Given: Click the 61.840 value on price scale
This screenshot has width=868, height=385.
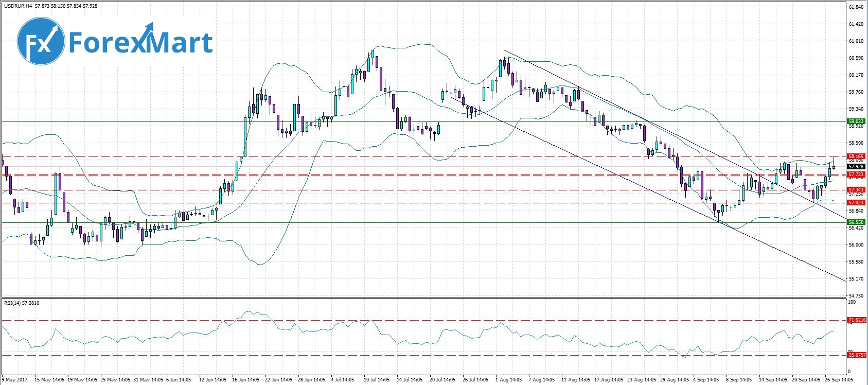Looking at the screenshot, I should (856, 7).
